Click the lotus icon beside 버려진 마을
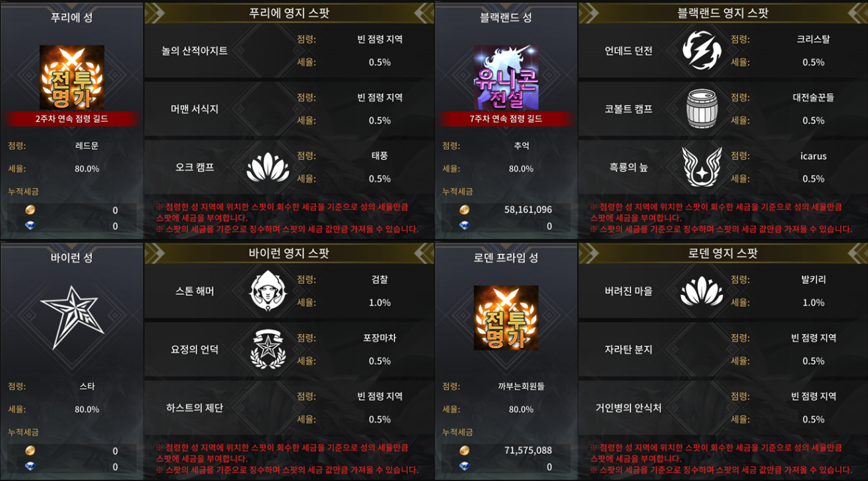This screenshot has height=481, width=868. (702, 291)
